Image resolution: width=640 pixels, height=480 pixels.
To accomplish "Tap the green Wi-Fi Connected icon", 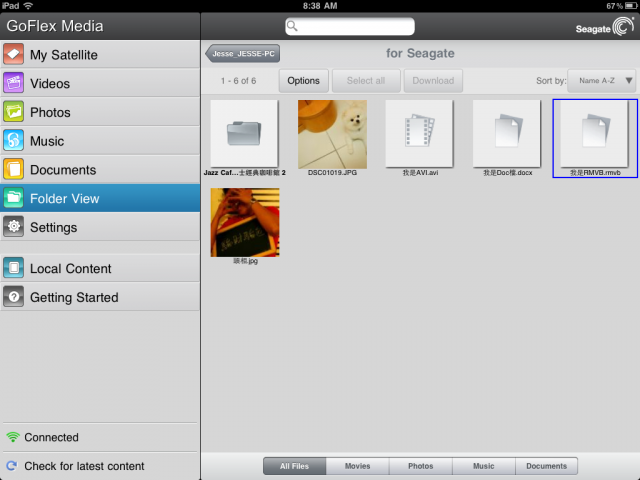I will (13, 437).
